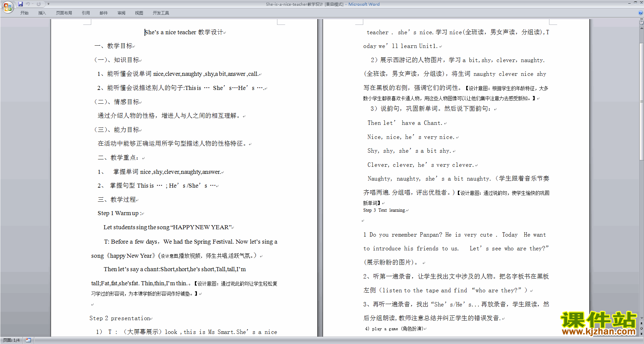Image resolution: width=644 pixels, height=344 pixels.
Task: Click the line "Step 3 Text learning."
Action: [x=384, y=210]
